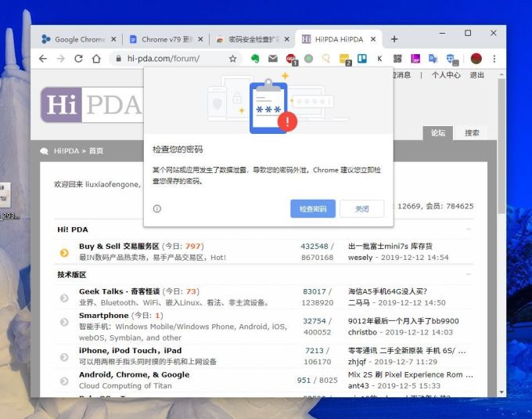The height and width of the screenshot is (419, 532).
Task: Open user wesely profile
Action: (x=360, y=258)
